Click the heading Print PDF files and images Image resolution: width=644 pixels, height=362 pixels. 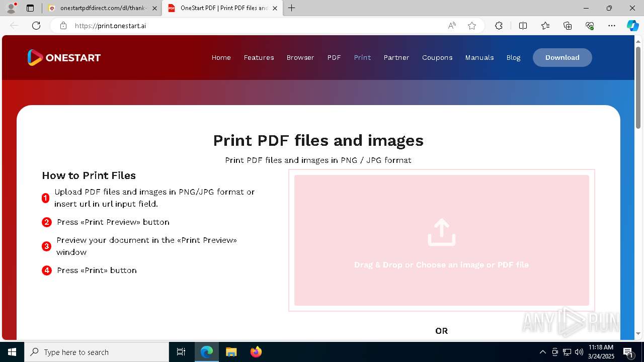pyautogui.click(x=318, y=140)
